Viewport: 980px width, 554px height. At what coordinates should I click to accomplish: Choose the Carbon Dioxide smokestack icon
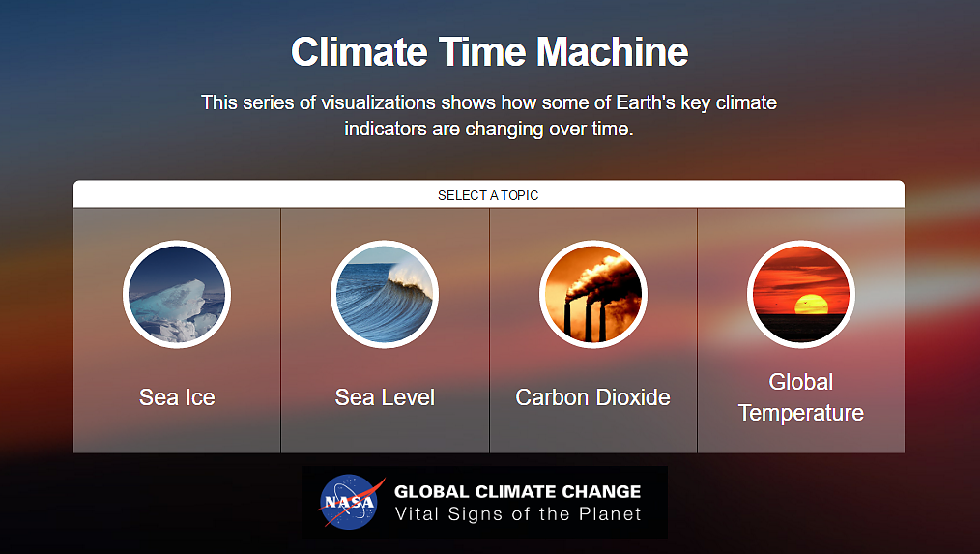click(x=593, y=295)
